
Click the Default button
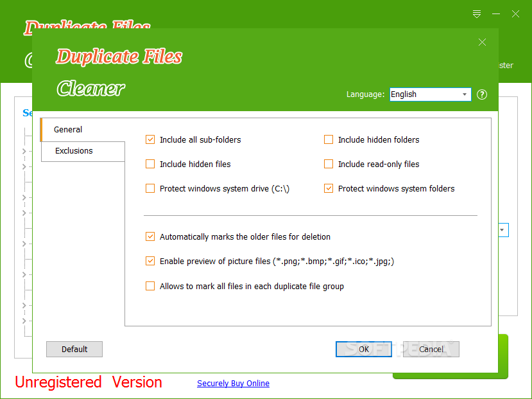74,349
